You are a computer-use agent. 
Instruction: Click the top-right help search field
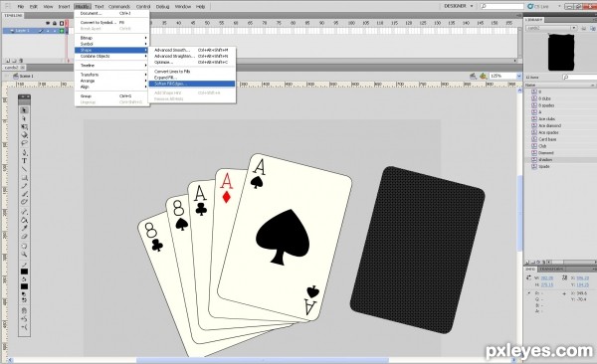(x=501, y=7)
